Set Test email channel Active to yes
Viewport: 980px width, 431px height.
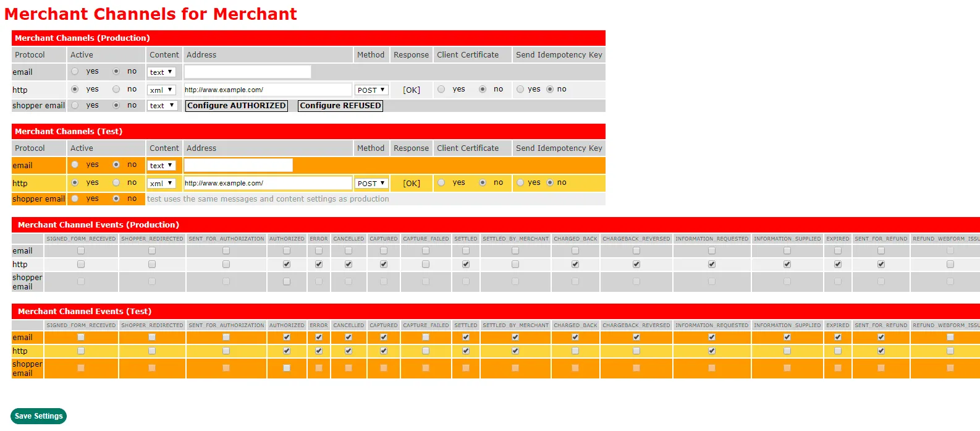click(75, 164)
